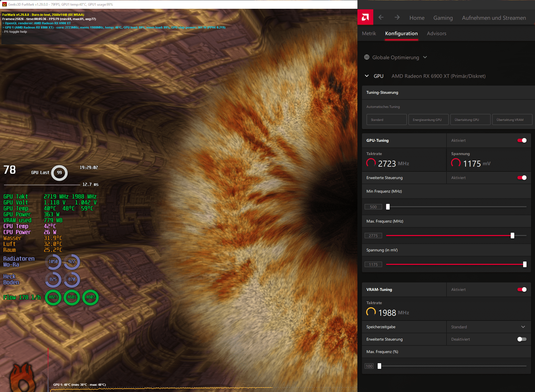
Task: Click the FurMark icon in title bar
Action: point(4,4)
